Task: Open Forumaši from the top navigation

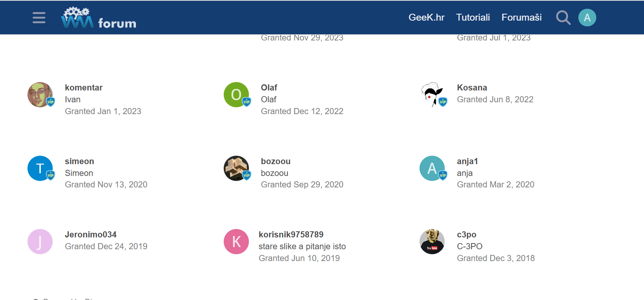Action: 521,18
